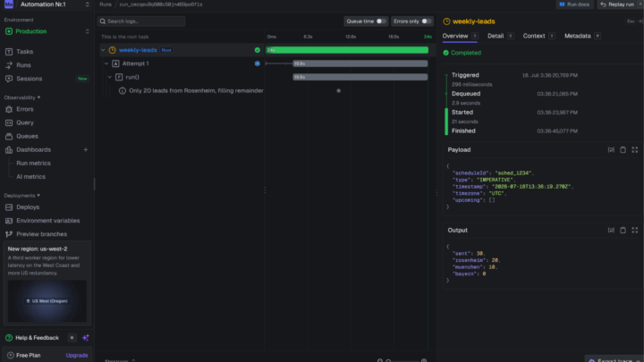Click the Replay run button

tap(617, 4)
